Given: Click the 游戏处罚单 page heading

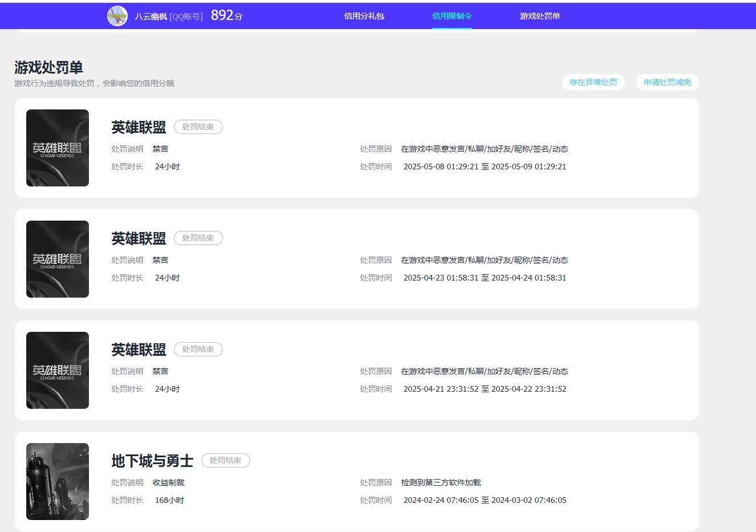Looking at the screenshot, I should coord(49,67).
